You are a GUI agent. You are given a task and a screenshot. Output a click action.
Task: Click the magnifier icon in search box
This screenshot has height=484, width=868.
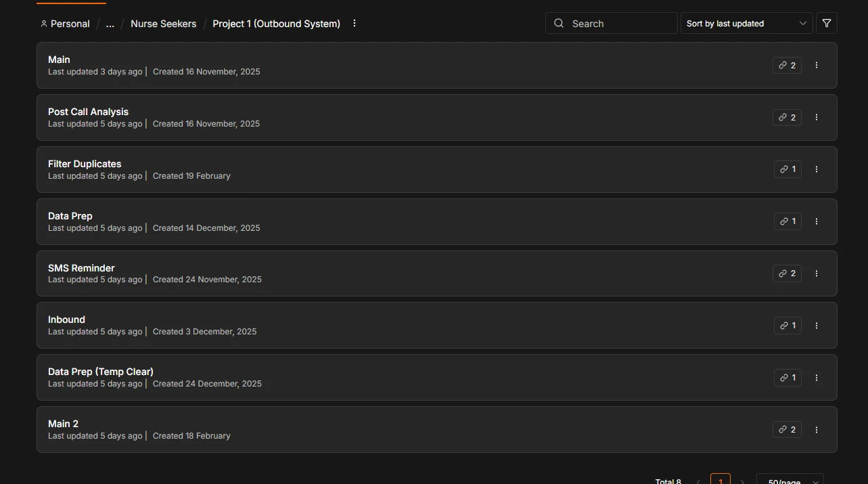(559, 23)
